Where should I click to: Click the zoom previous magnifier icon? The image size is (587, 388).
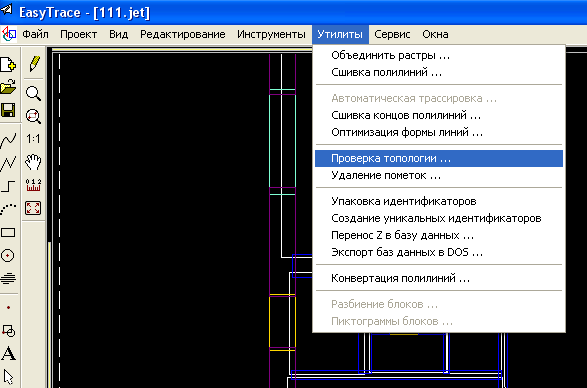pyautogui.click(x=33, y=116)
